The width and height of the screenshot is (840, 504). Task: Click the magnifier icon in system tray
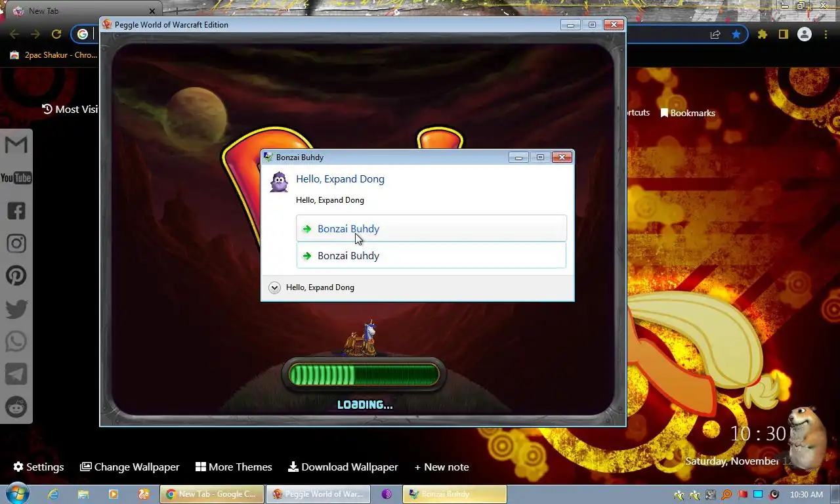click(726, 494)
